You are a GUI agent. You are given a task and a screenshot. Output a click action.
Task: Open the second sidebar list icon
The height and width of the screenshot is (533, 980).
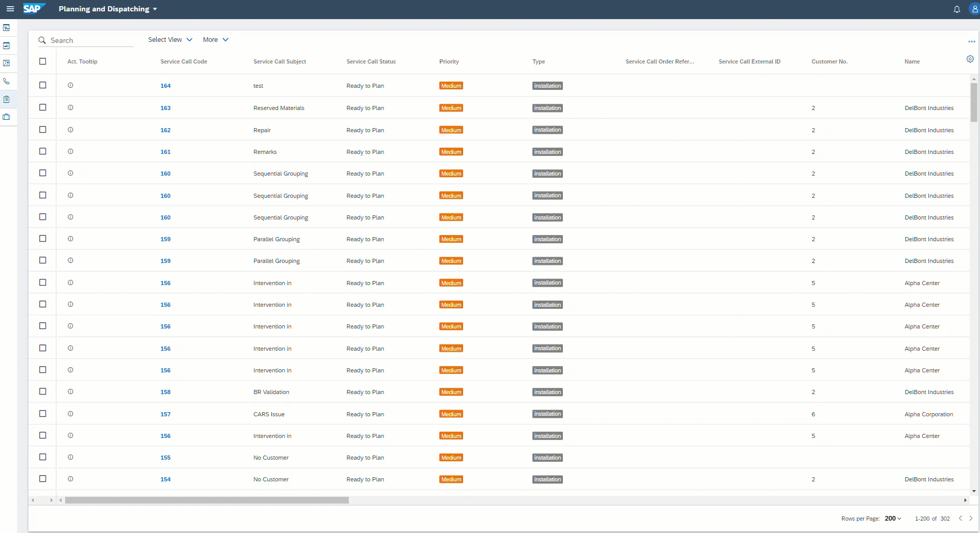[7, 45]
